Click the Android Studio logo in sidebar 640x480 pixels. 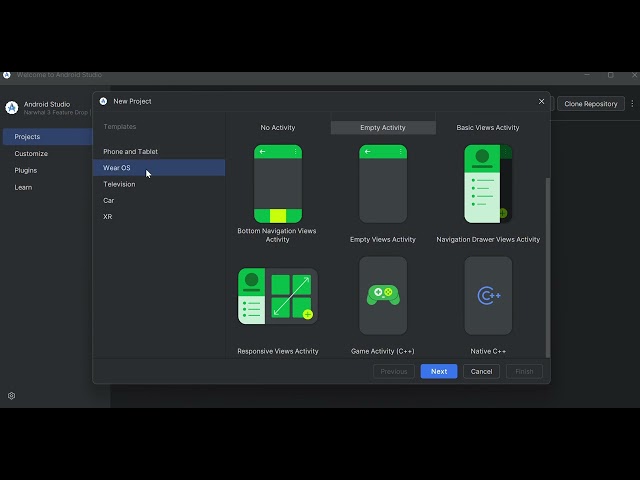point(12,108)
